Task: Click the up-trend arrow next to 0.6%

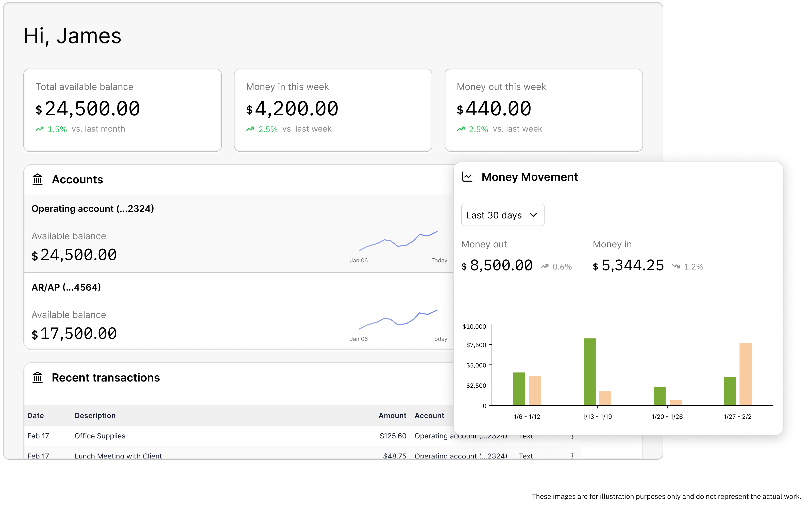Action: (x=544, y=266)
